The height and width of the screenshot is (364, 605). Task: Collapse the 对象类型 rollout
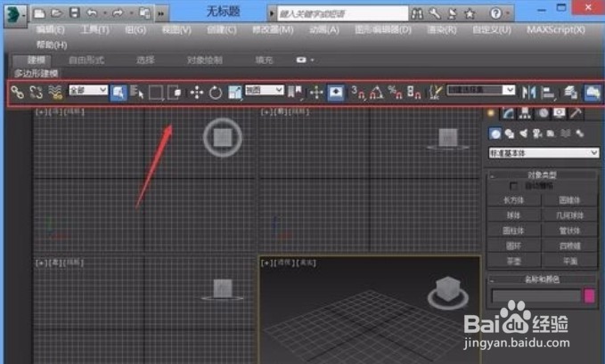coord(542,175)
